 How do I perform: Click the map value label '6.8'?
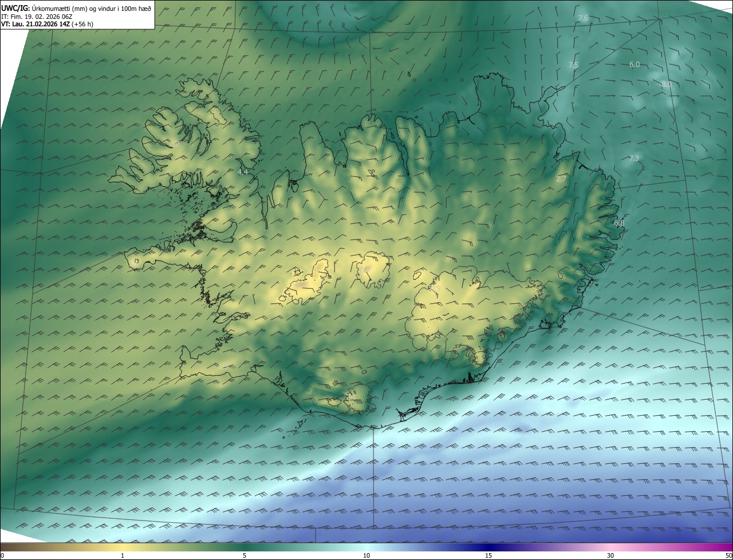click(x=619, y=223)
